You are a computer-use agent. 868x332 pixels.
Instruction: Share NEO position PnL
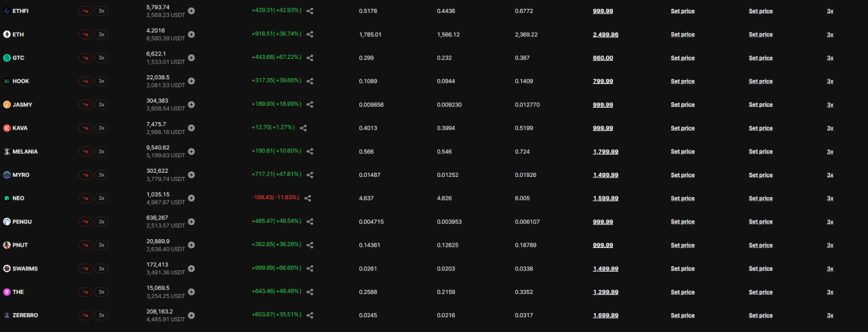tap(308, 198)
